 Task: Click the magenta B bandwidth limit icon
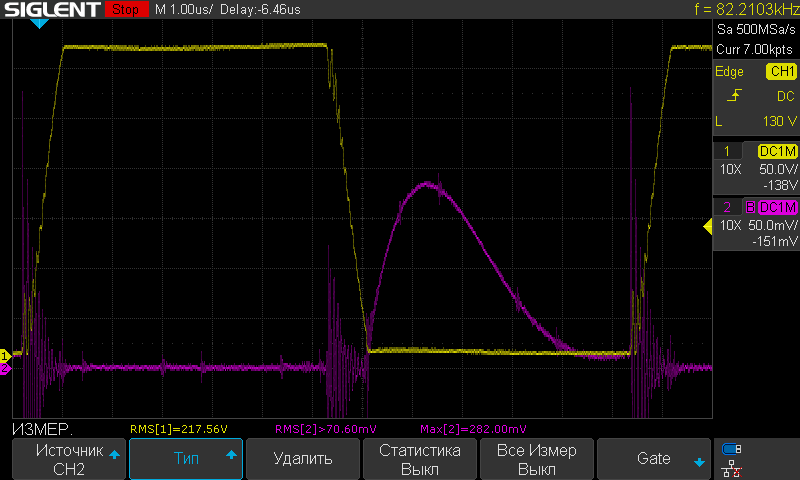click(750, 207)
